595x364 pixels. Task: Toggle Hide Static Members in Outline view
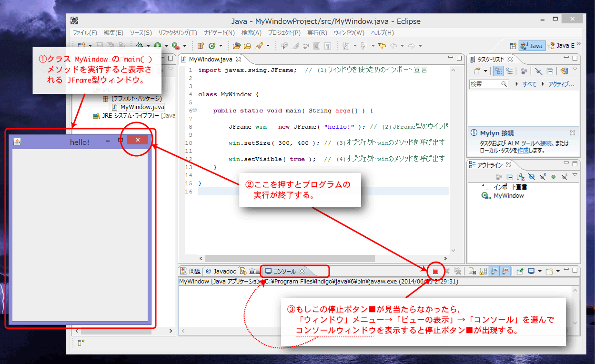[x=543, y=177]
